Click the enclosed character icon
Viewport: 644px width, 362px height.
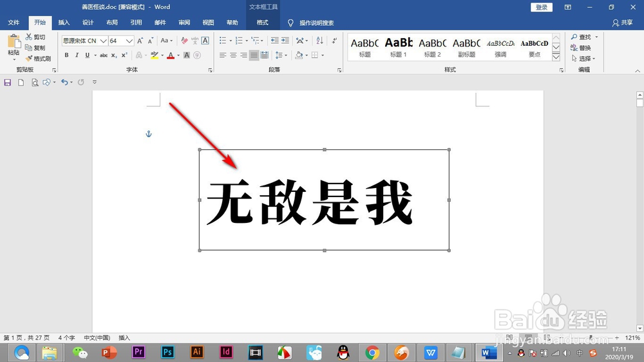pyautogui.click(x=197, y=55)
